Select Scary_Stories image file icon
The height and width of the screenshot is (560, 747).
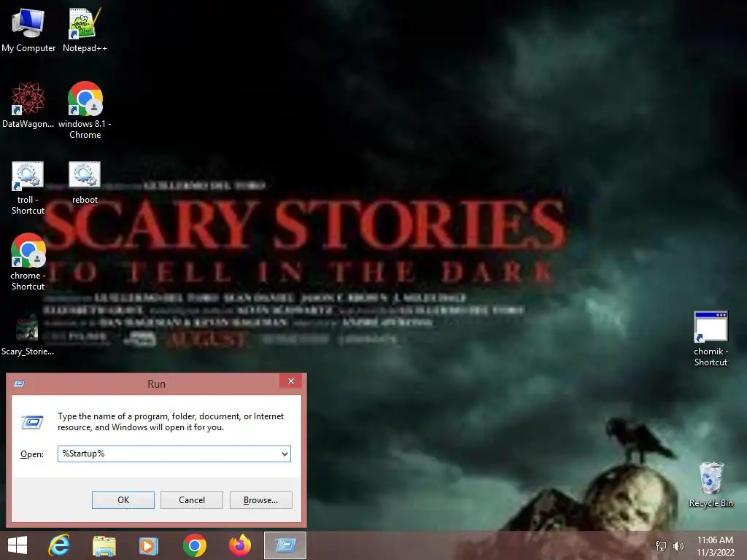click(x=28, y=335)
